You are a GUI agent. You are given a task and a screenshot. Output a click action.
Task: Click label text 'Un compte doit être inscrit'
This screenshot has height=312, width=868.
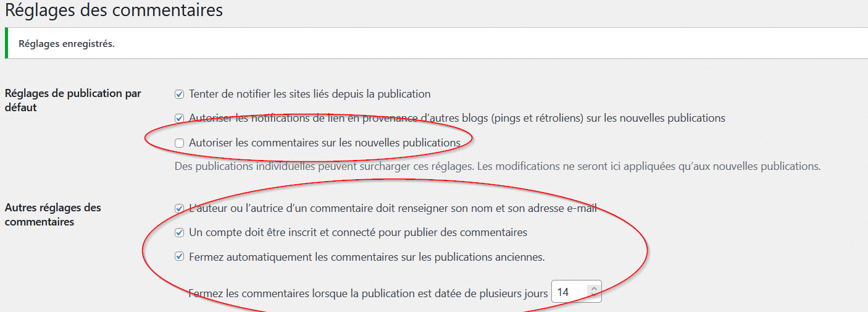tap(358, 233)
